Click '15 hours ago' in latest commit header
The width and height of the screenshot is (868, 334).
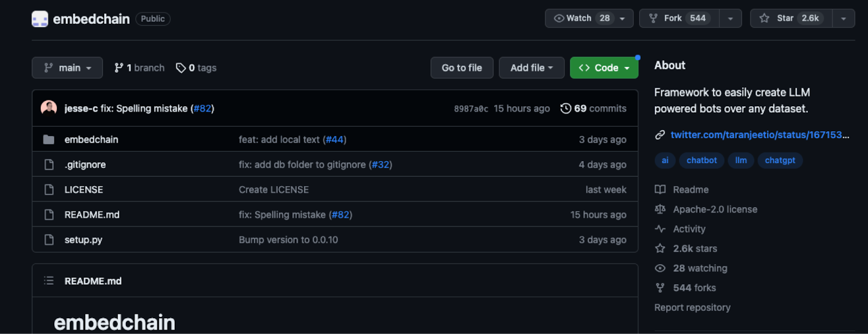[521, 108]
